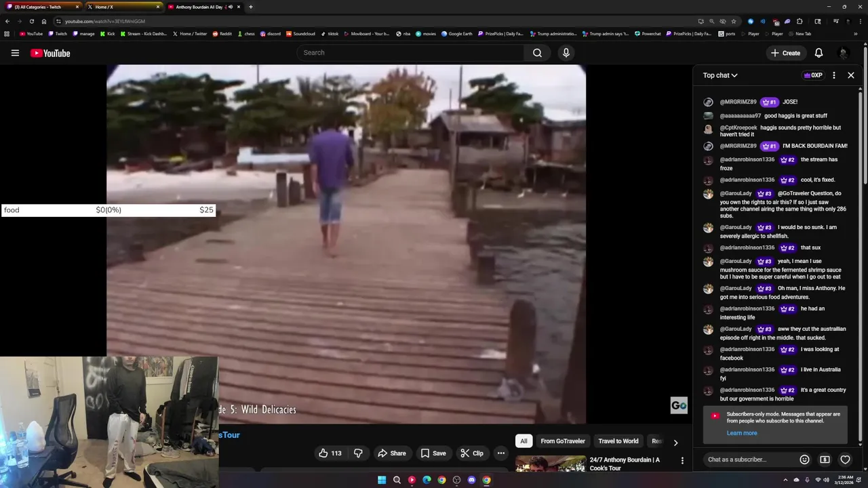Screen dimensions: 868x488
Task: Follow the Learn more link in chat
Action: tap(742, 433)
